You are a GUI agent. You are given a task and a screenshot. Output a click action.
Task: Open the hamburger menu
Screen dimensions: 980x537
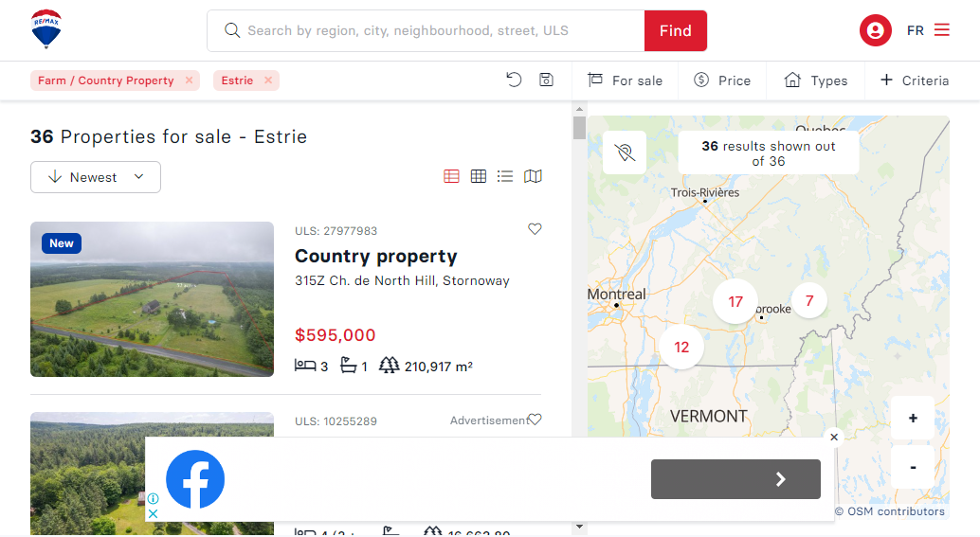(941, 30)
